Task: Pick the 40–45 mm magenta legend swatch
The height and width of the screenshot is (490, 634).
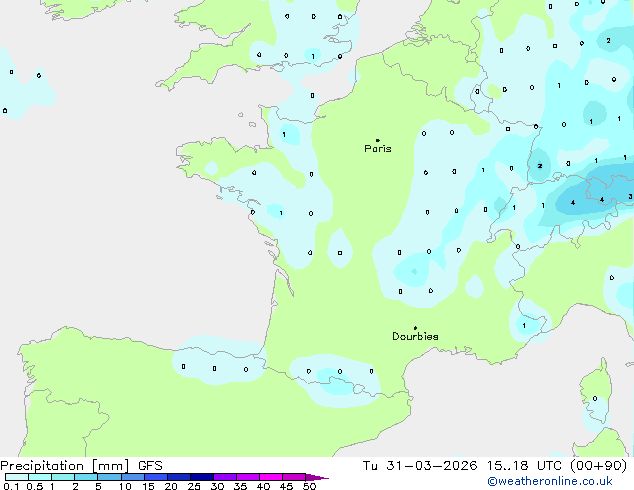Action: point(271,477)
